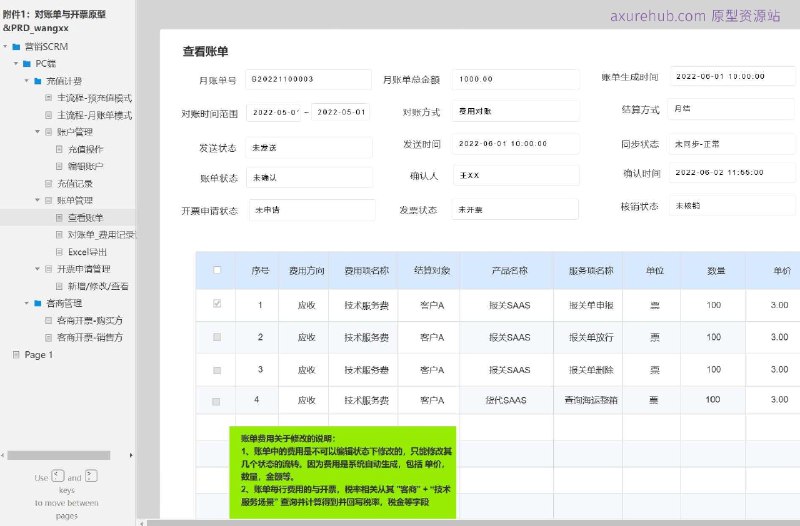The width and height of the screenshot is (800, 526).
Task: Collapse the PC端 tree node arrow
Action: (16, 64)
